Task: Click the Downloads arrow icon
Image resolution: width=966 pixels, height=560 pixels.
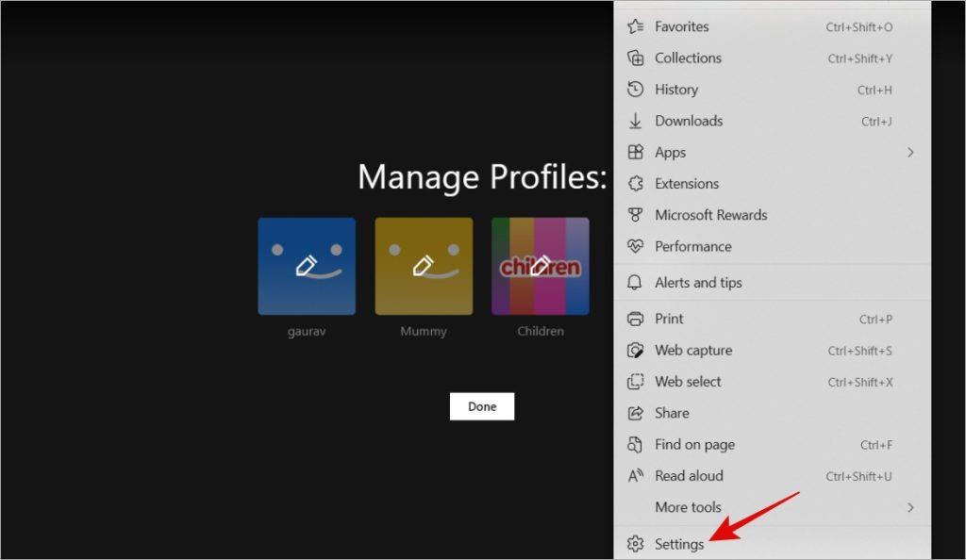Action: click(635, 121)
